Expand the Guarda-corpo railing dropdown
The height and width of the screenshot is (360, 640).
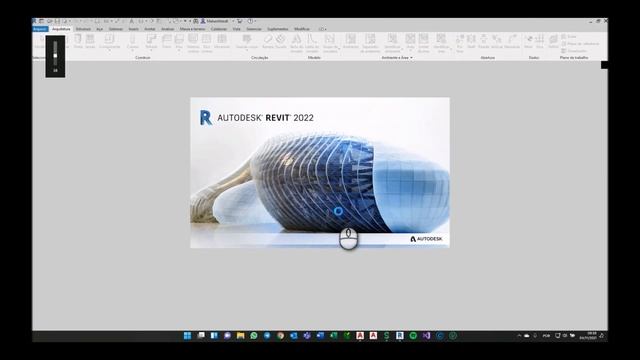pyautogui.click(x=246, y=50)
